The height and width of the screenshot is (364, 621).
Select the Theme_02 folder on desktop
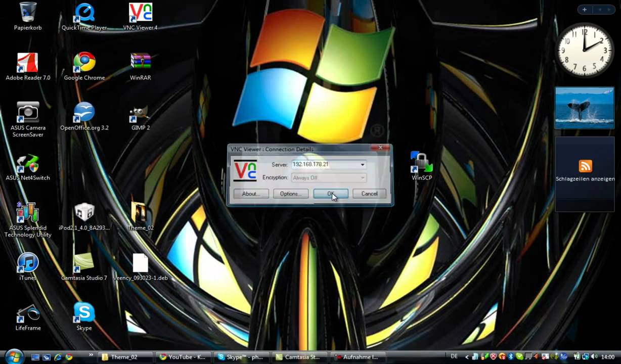[x=140, y=216]
